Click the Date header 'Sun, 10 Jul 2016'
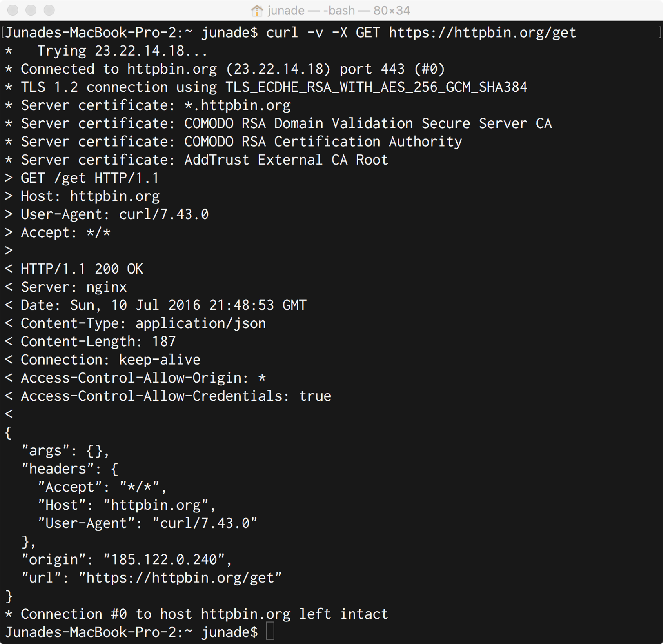Image resolution: width=663 pixels, height=644 pixels. pyautogui.click(x=135, y=305)
